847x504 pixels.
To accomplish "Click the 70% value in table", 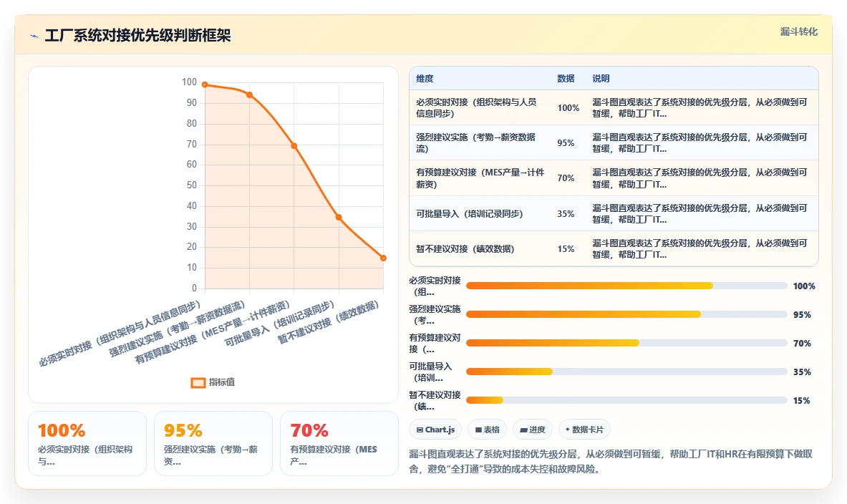I will (566, 178).
